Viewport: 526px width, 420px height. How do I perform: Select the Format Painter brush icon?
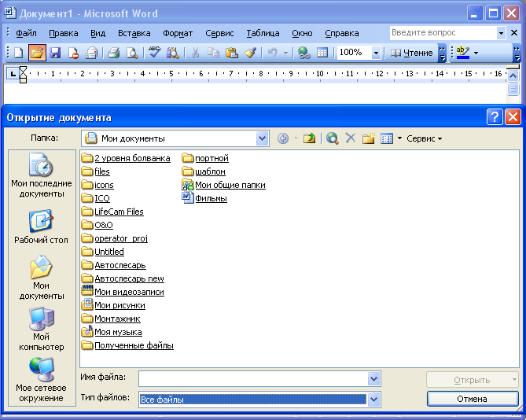point(250,53)
